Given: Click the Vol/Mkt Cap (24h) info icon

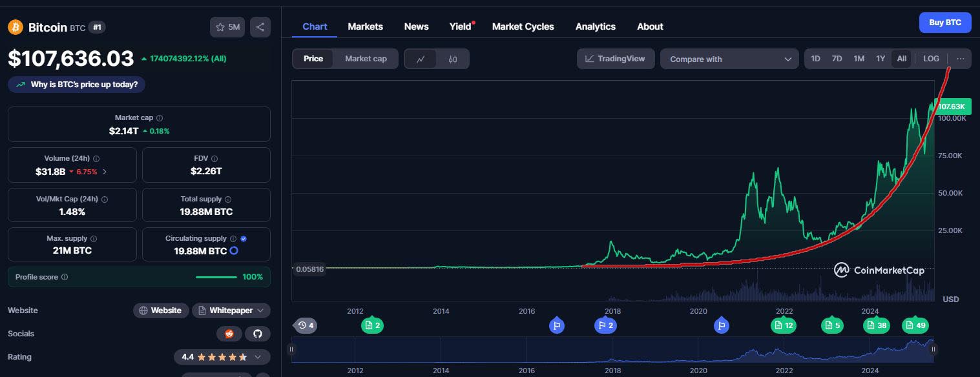Looking at the screenshot, I should [105, 199].
